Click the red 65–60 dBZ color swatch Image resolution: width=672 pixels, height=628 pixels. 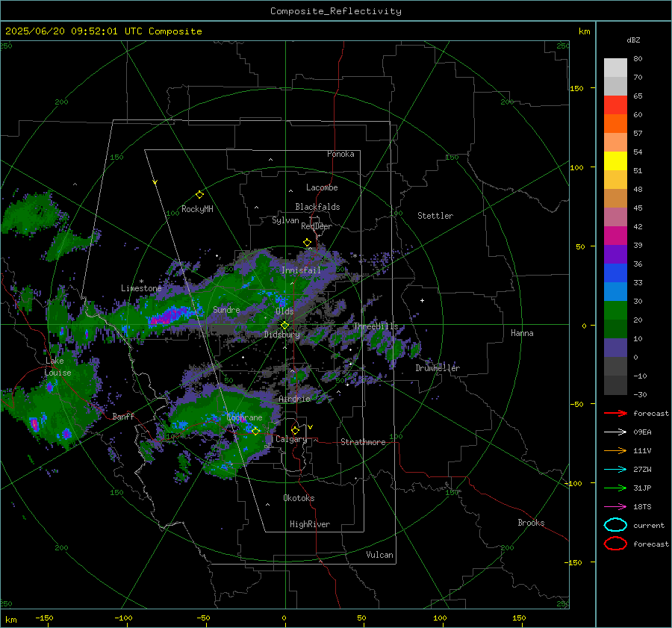615,105
